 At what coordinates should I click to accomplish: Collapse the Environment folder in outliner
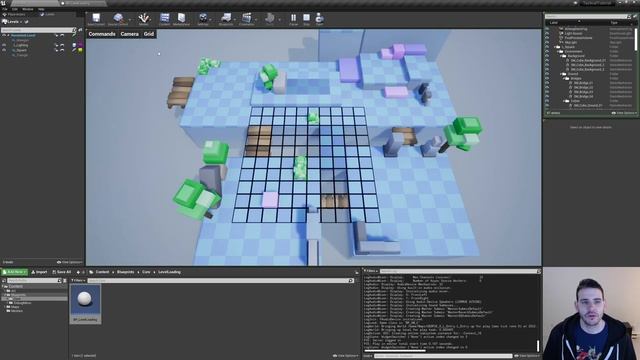pos(559,51)
